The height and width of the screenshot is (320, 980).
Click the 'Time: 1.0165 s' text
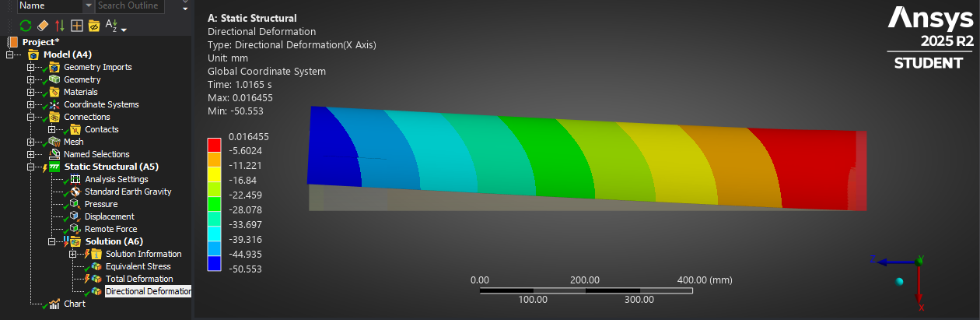[240, 84]
